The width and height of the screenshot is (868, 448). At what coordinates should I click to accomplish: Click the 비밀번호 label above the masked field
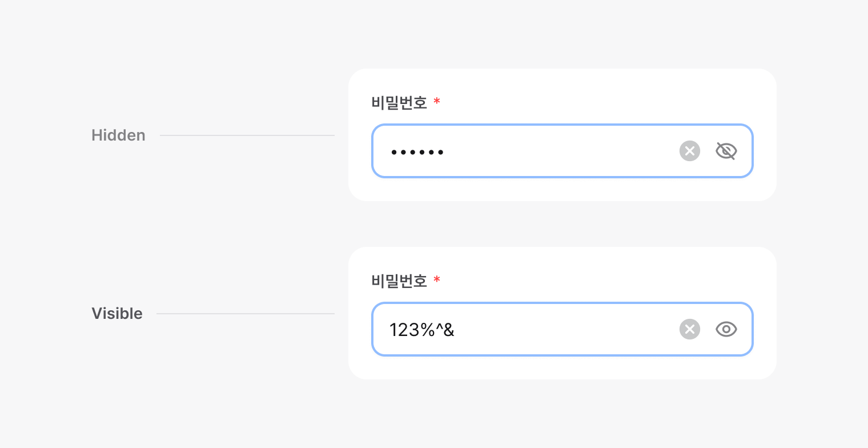pos(399,103)
